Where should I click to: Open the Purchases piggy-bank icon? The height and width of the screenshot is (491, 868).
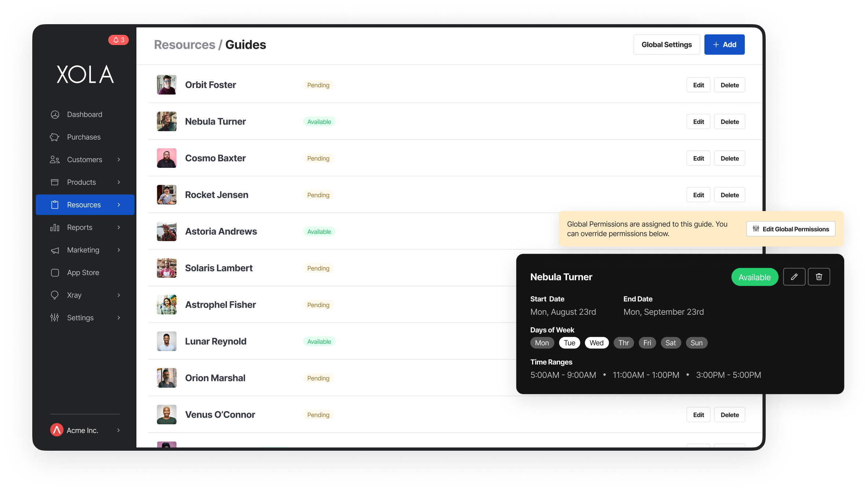tap(55, 137)
